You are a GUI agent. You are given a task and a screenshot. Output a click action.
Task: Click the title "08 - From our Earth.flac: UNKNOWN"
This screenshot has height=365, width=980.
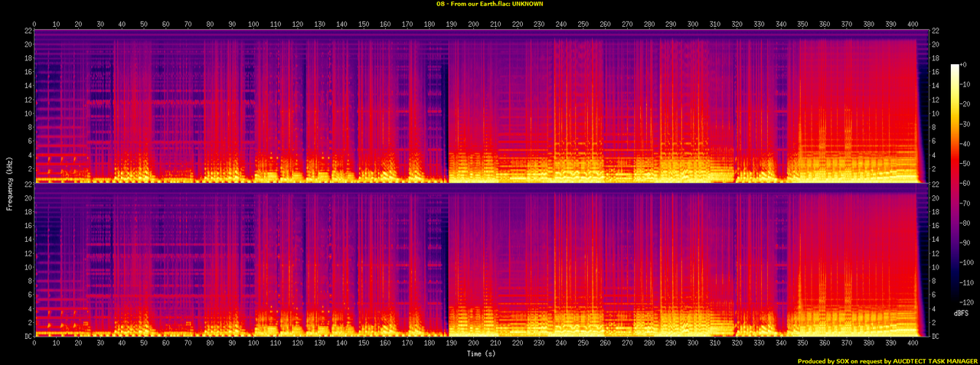pyautogui.click(x=490, y=4)
